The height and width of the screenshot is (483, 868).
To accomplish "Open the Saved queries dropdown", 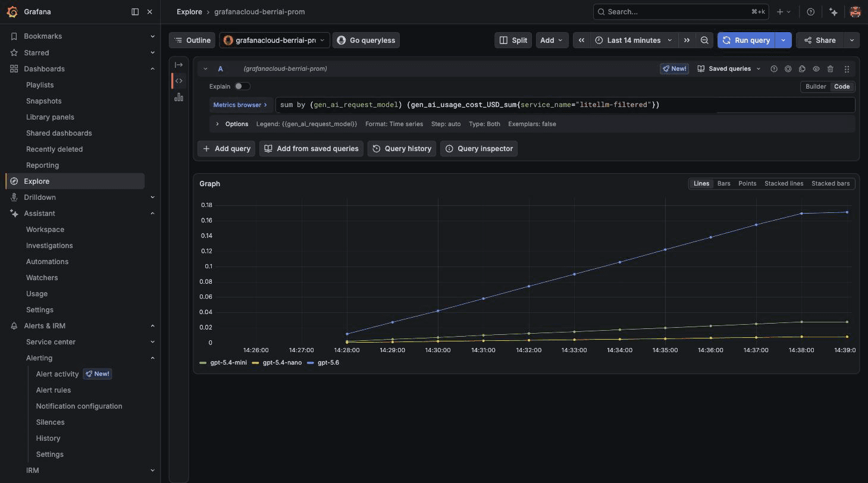I will pyautogui.click(x=729, y=69).
